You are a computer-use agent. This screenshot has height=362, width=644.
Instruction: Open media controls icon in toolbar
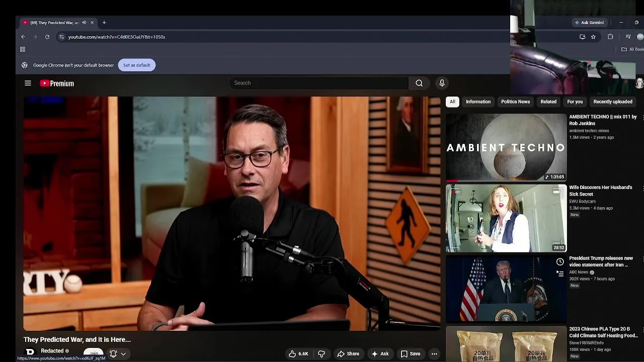point(628,37)
